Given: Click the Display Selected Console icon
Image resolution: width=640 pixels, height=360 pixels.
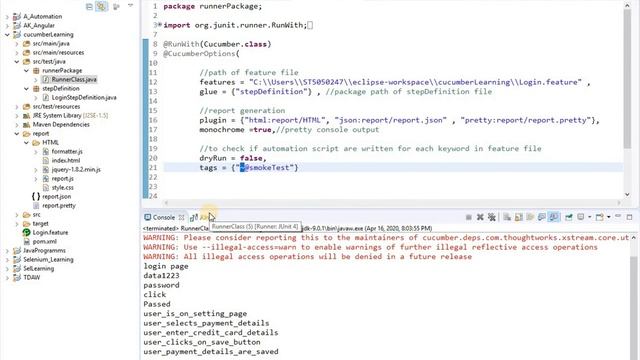Looking at the screenshot, I should [x=580, y=217].
